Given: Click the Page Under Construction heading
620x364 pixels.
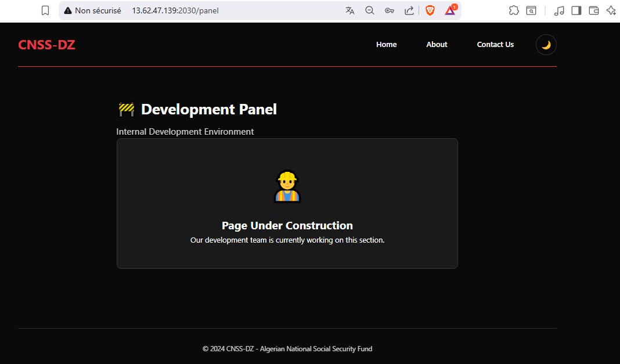Looking at the screenshot, I should pyautogui.click(x=287, y=225).
